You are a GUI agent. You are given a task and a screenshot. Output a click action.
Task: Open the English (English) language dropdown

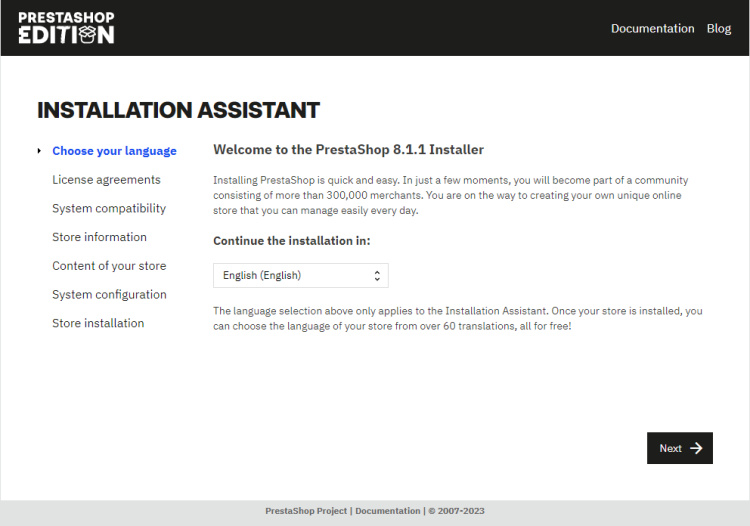300,275
